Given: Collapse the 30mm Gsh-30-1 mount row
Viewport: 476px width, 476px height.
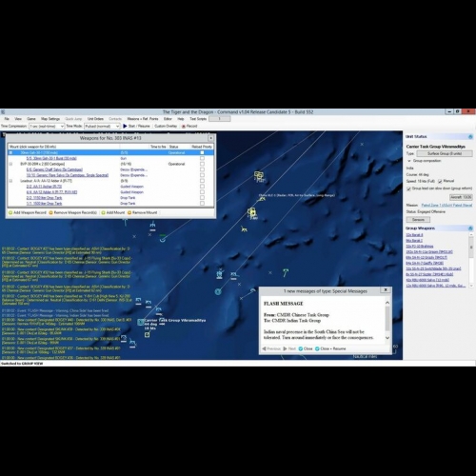Looking at the screenshot, I should pos(10,152).
